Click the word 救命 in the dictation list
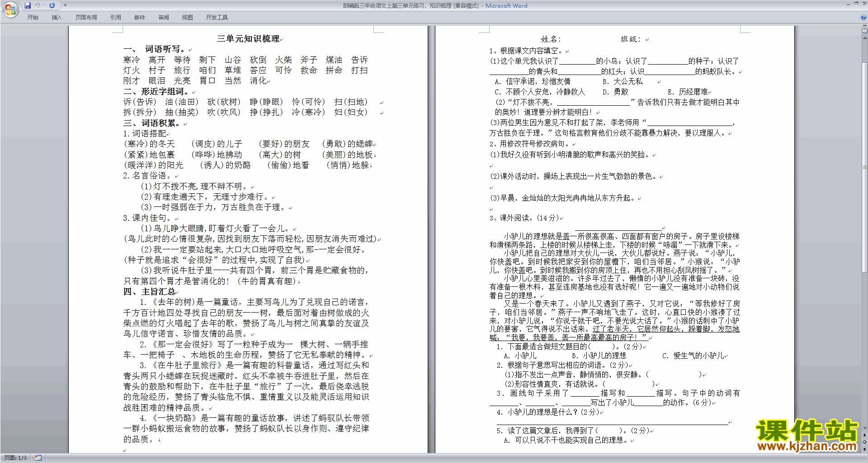The width and height of the screenshot is (868, 463). tap(309, 70)
